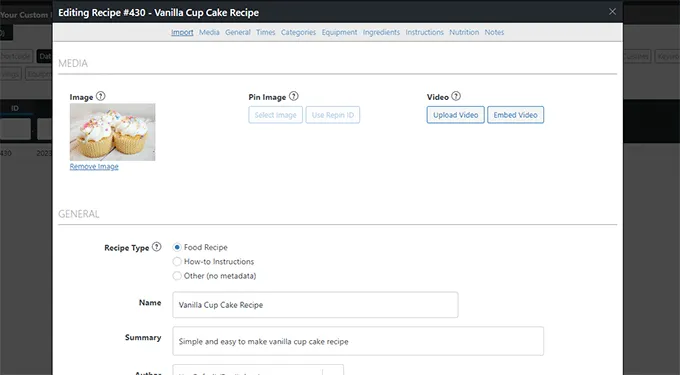Screen dimensions: 680x375
Task: Click the cupcake recipe image thumbnail
Action: click(x=112, y=132)
